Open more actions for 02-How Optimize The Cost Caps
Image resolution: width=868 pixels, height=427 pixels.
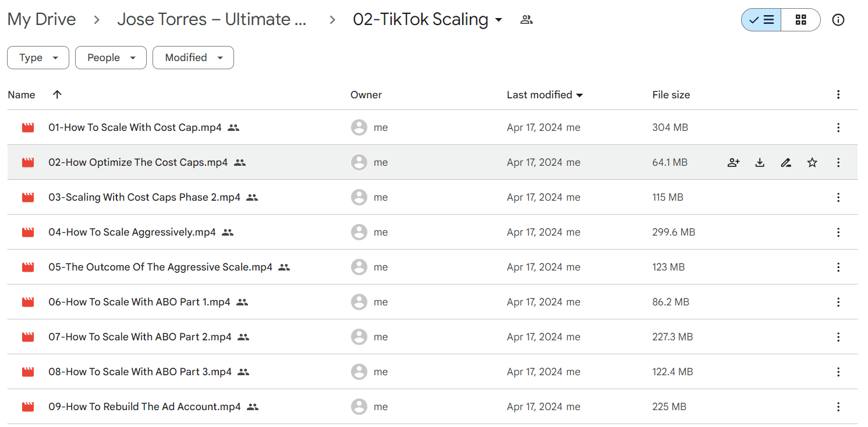click(x=838, y=163)
